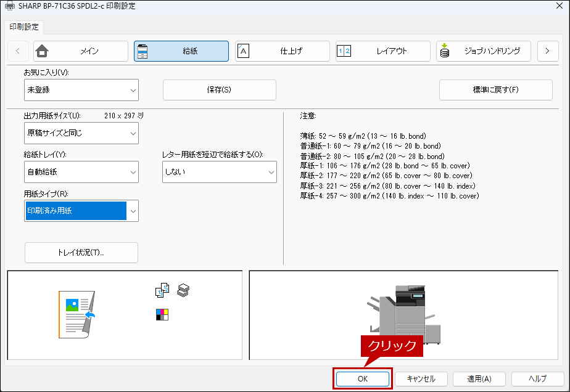Click the CMYK color mode icon
The width and height of the screenshot is (570, 392).
pyautogui.click(x=162, y=315)
